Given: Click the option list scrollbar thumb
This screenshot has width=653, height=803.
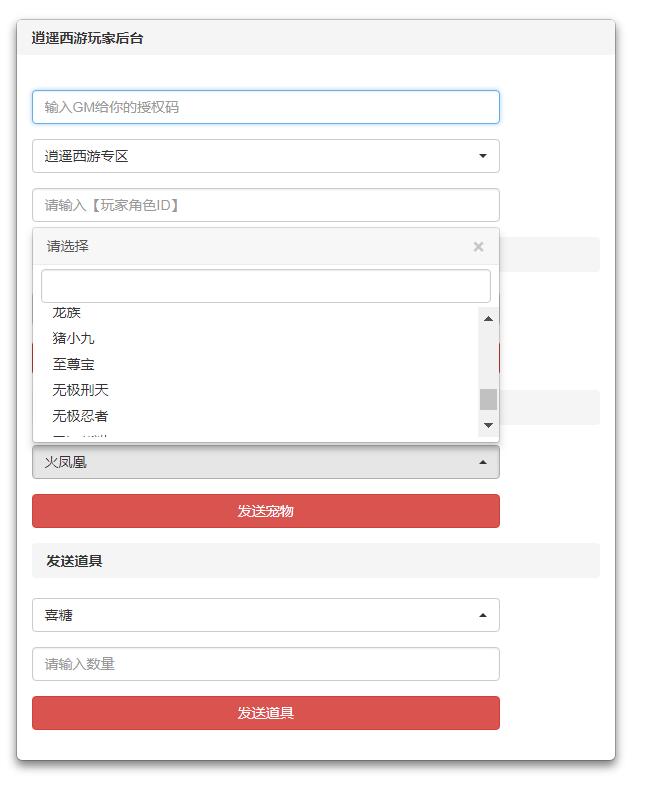Looking at the screenshot, I should click(488, 399).
